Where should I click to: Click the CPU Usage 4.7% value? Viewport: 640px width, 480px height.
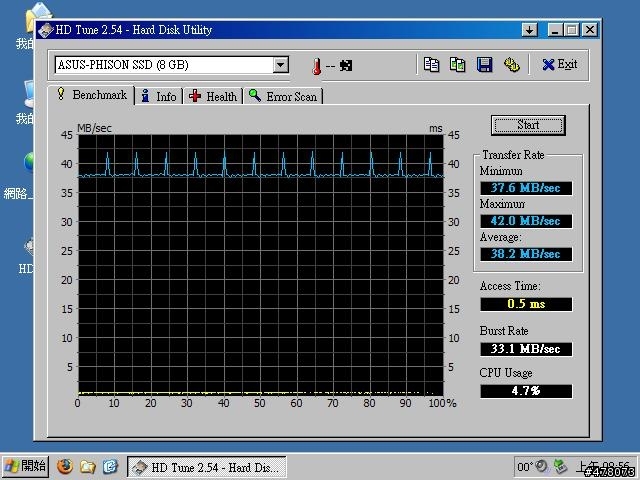526,391
